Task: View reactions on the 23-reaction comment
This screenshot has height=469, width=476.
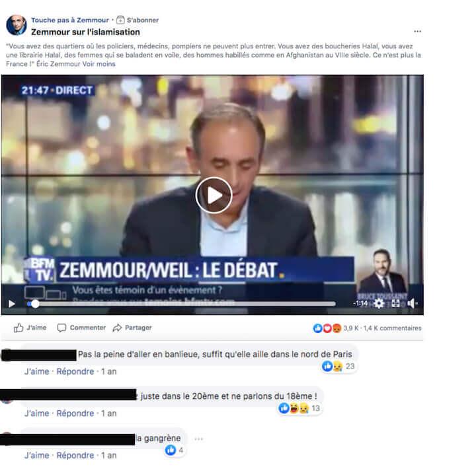Action: 338,367
